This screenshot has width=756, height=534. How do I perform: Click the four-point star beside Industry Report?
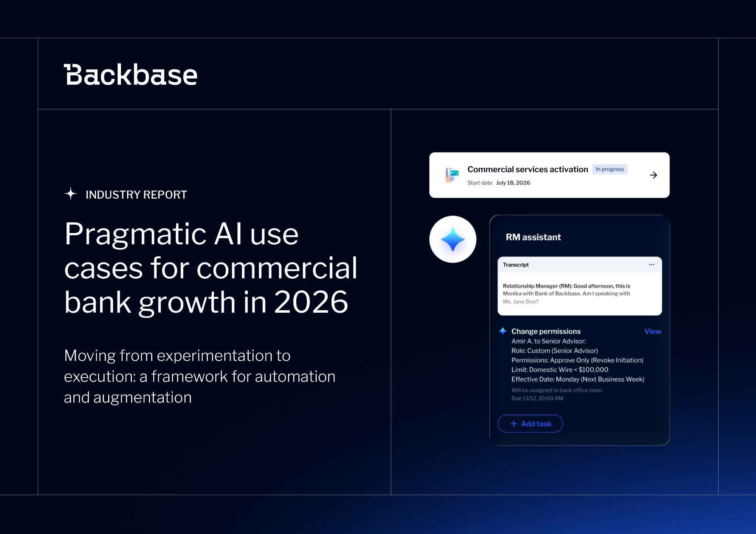pos(71,194)
